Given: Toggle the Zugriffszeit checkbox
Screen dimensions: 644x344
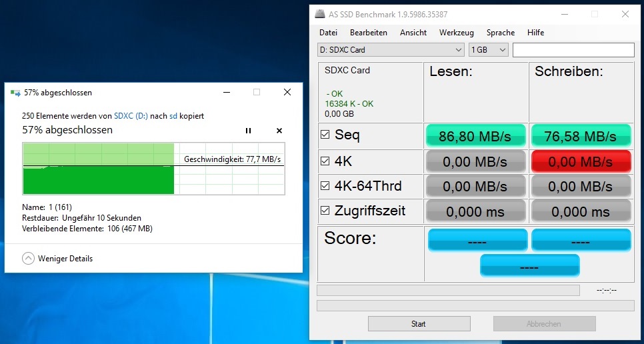Looking at the screenshot, I should point(325,211).
